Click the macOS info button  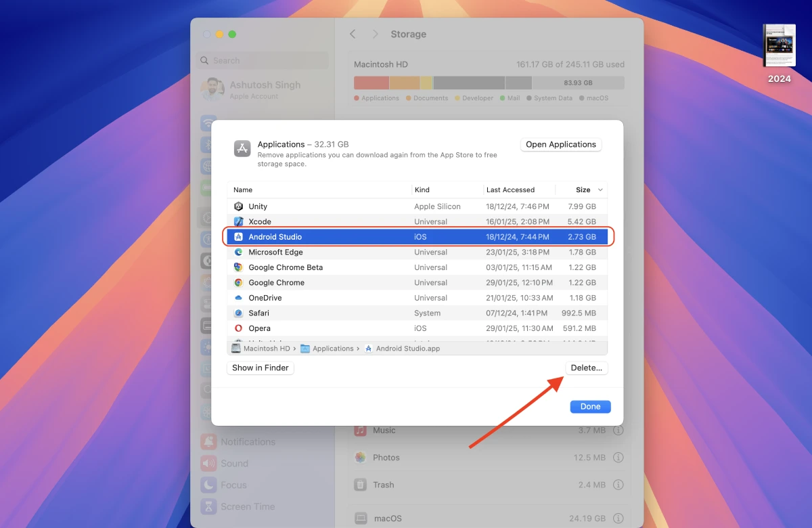click(x=618, y=519)
